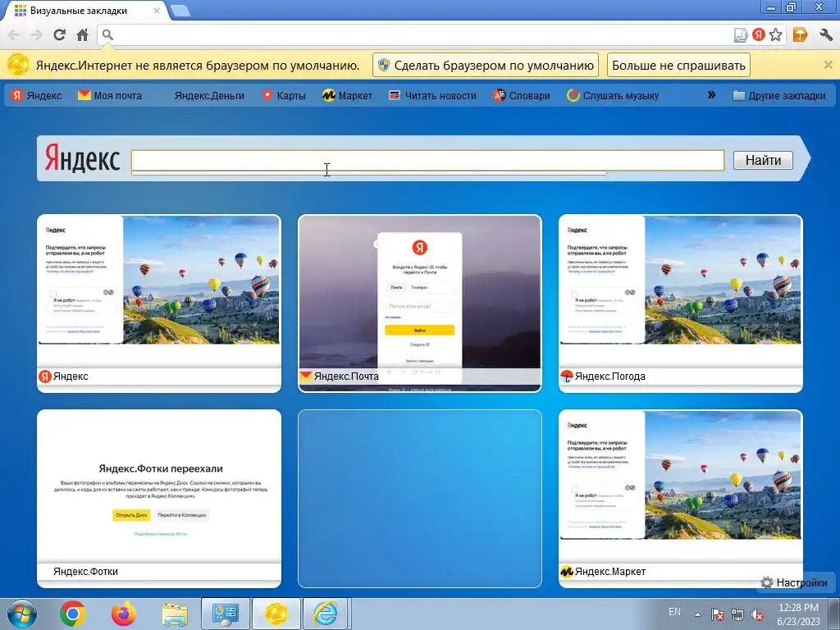
Task: Open the orange extension icon in toolbar
Action: click(800, 34)
